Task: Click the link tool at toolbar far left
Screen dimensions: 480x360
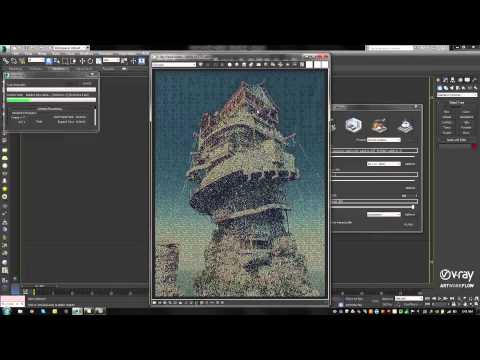Action: point(6,61)
